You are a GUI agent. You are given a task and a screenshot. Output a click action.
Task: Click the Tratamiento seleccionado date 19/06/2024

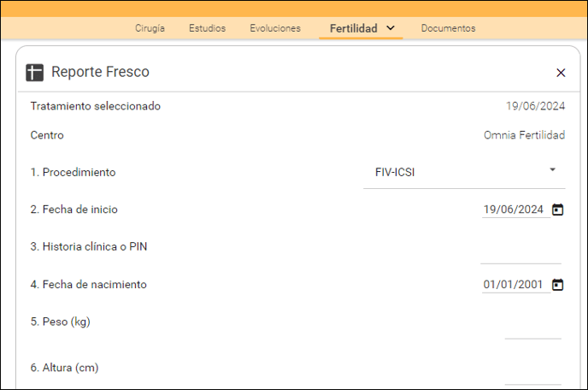click(x=535, y=106)
